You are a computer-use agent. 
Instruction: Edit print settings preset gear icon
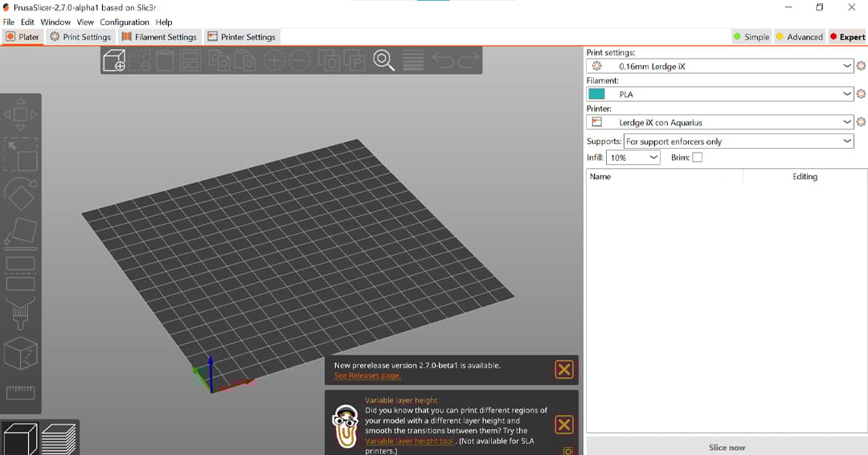pyautogui.click(x=861, y=66)
